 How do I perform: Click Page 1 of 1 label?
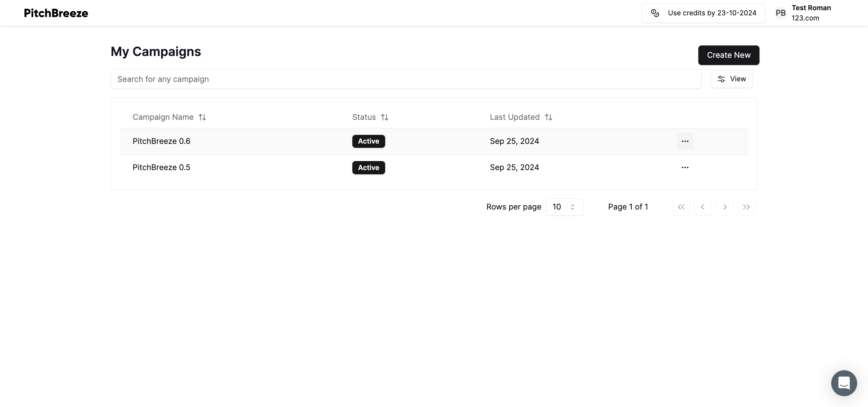click(628, 207)
